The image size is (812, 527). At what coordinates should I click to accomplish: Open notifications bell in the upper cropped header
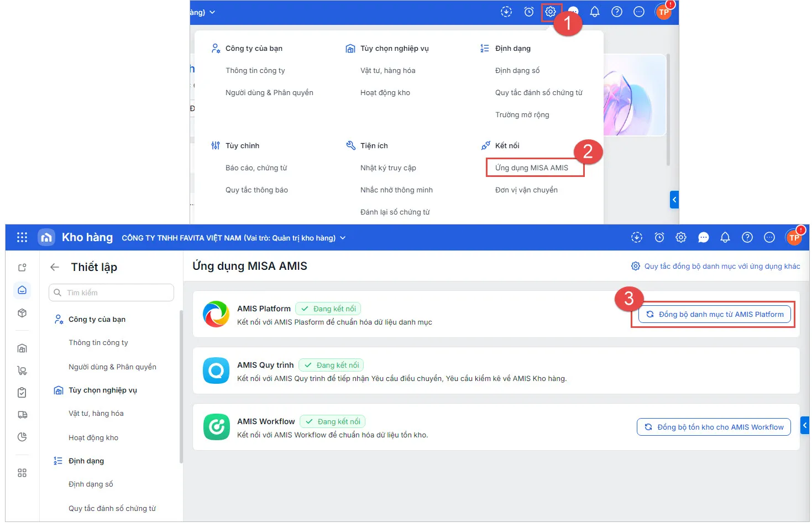tap(595, 12)
